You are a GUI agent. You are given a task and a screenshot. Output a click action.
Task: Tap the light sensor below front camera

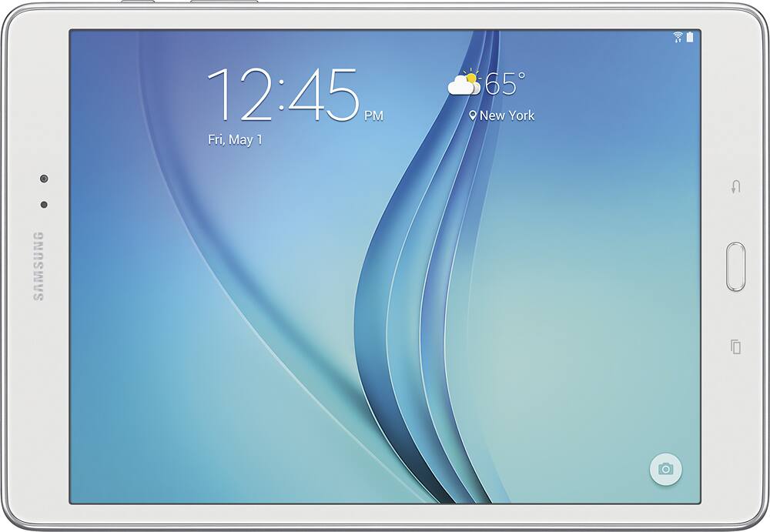[x=44, y=204]
